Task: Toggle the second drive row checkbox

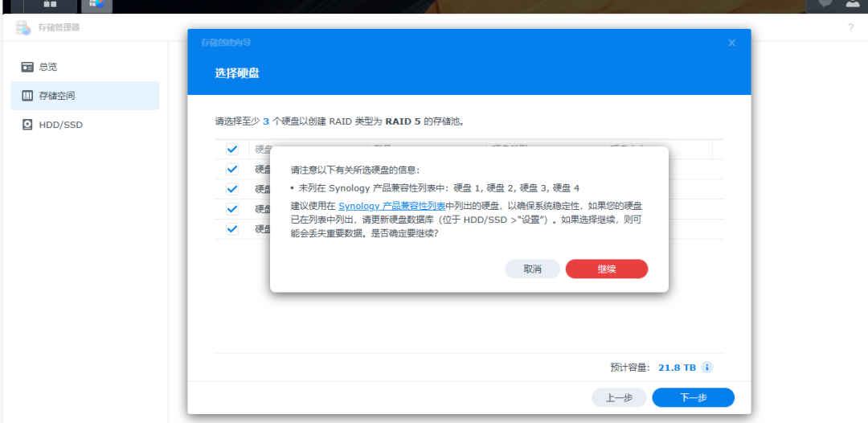Action: pyautogui.click(x=232, y=189)
